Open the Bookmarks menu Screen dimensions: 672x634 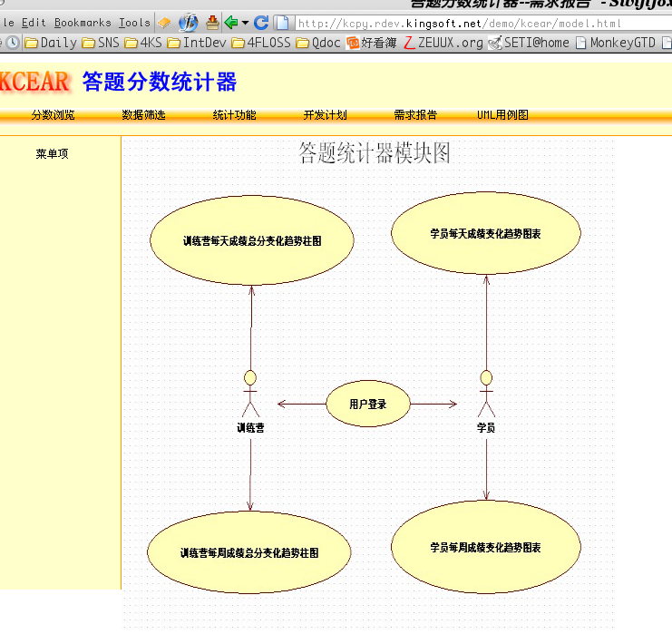[x=83, y=23]
